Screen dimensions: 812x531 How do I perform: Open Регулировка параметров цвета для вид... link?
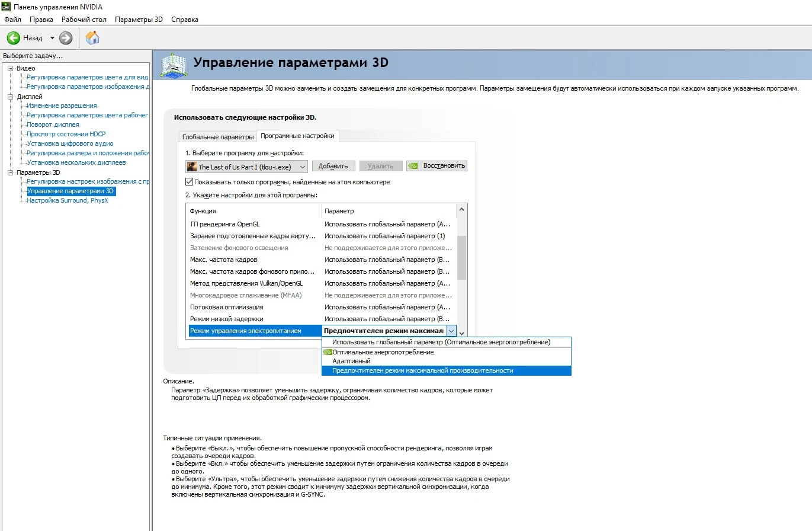tap(87, 77)
